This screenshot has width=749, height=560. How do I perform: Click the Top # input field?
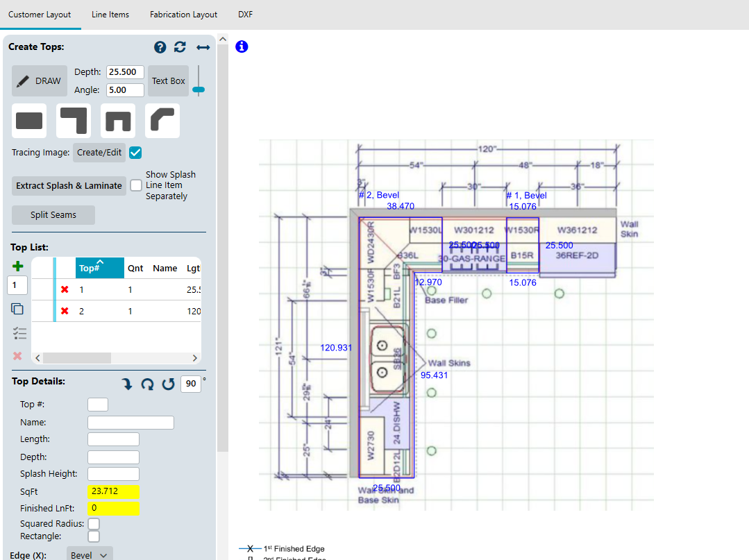pos(98,405)
